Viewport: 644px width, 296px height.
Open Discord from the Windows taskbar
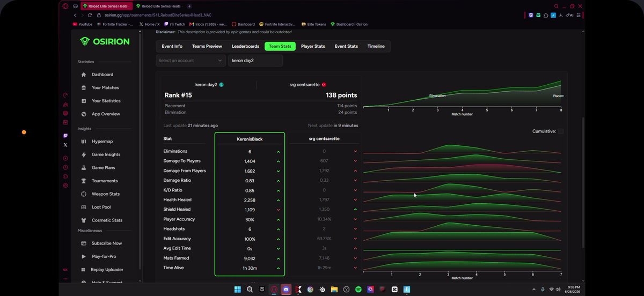point(286,289)
